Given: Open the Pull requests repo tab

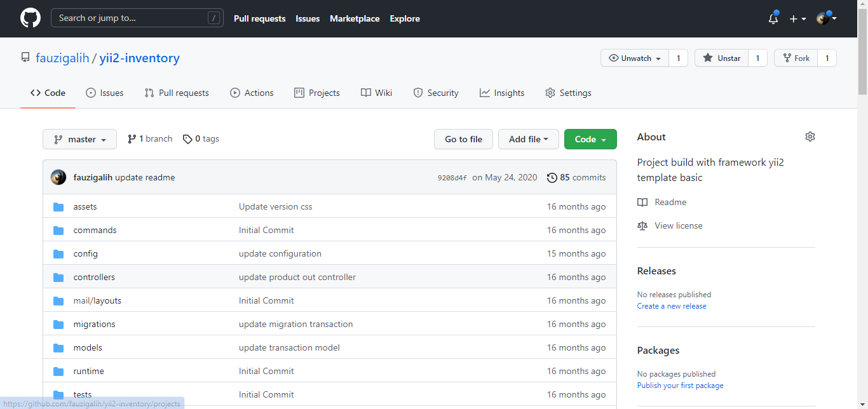Looking at the screenshot, I should pyautogui.click(x=177, y=93).
